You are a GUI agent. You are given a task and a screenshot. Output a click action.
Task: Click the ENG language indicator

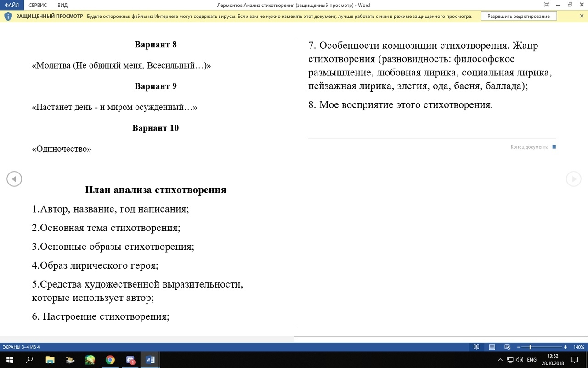(531, 360)
